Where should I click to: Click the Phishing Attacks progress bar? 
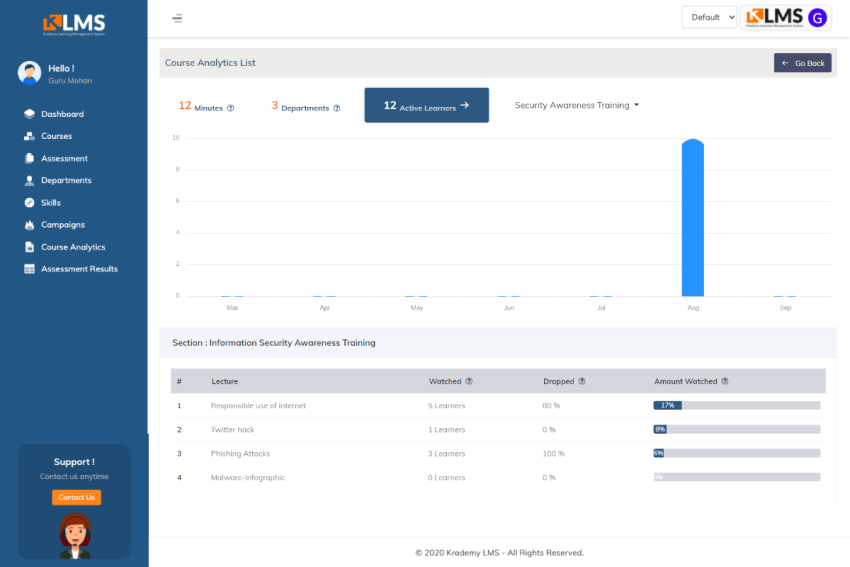(x=737, y=453)
